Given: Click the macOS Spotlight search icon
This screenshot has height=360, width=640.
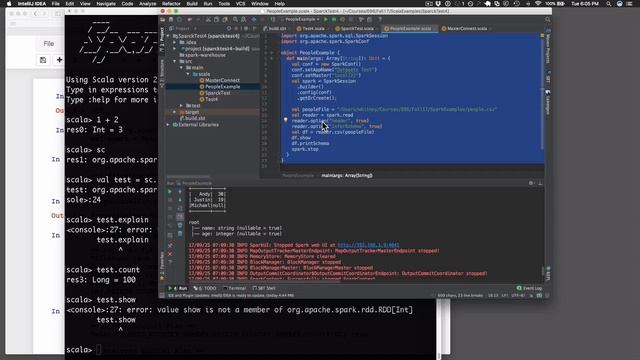Looking at the screenshot, I should (609, 4).
